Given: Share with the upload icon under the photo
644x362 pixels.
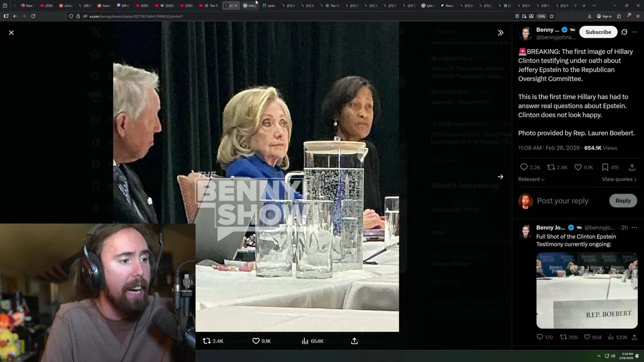Looking at the screenshot, I should (x=354, y=341).
